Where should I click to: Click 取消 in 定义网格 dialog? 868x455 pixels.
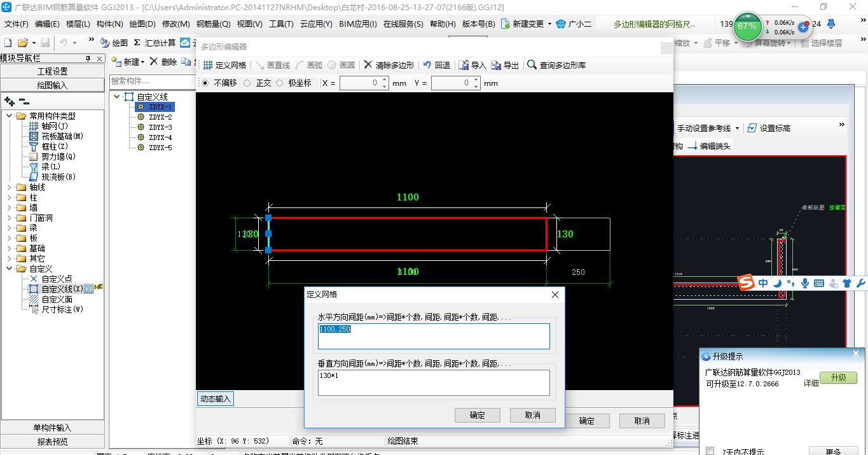533,415
